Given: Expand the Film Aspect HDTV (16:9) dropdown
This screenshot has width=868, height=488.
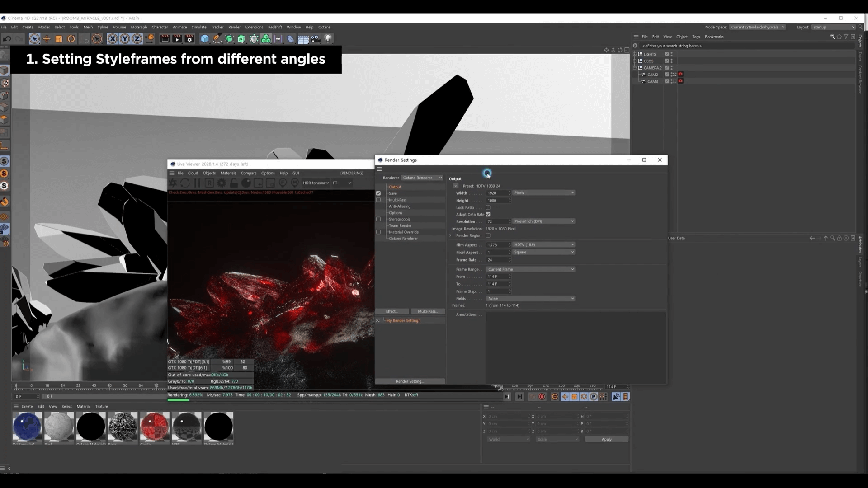Looking at the screenshot, I should 543,244.
